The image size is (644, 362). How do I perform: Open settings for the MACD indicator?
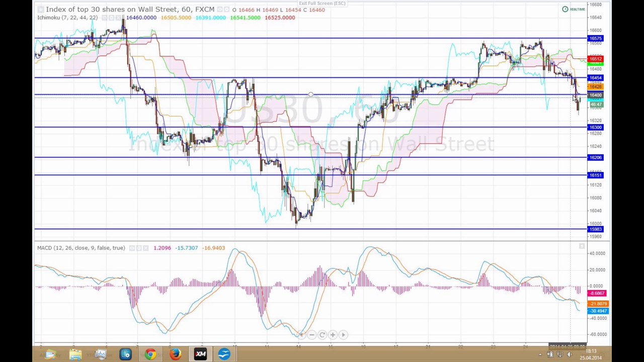[x=139, y=248]
